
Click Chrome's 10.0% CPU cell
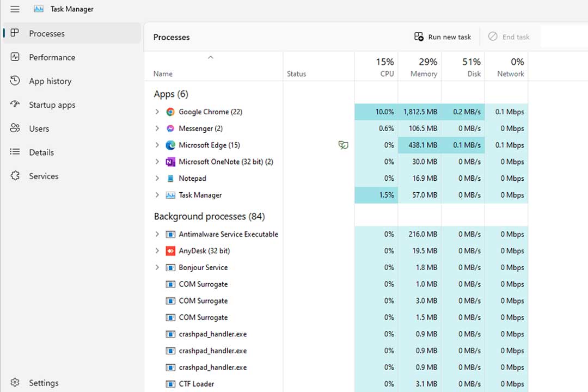pyautogui.click(x=376, y=112)
